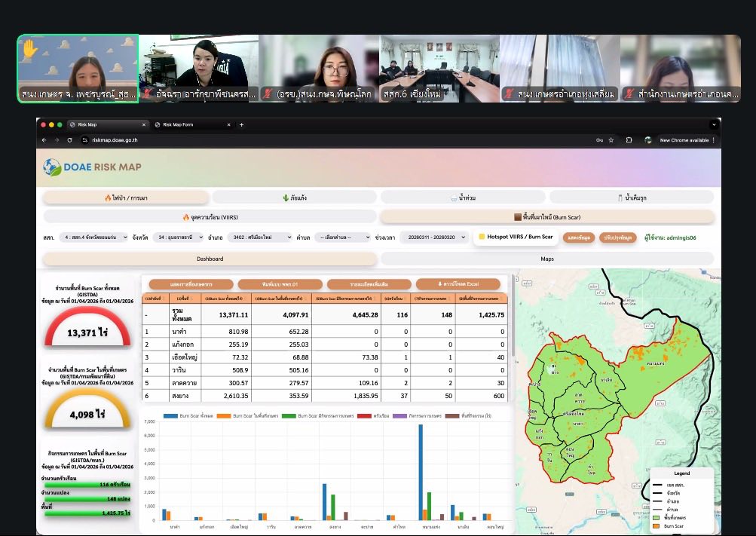Screen dimensions: 756x536
Task: Click the Excel download button
Action: tap(458, 284)
